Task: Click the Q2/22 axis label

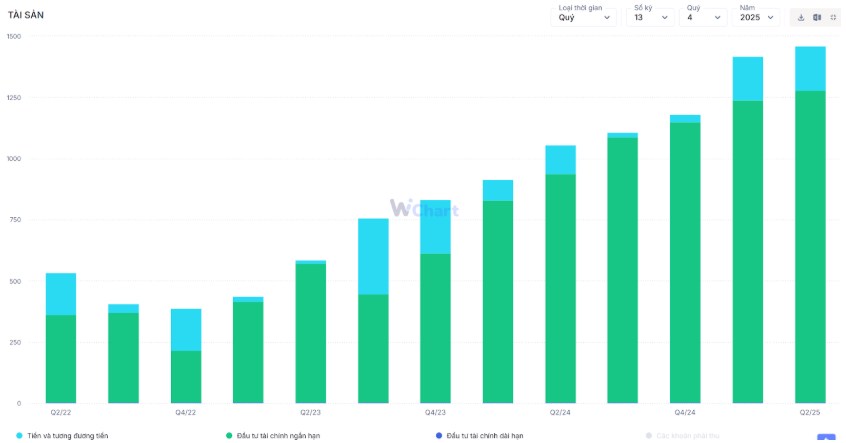Action: [x=61, y=412]
